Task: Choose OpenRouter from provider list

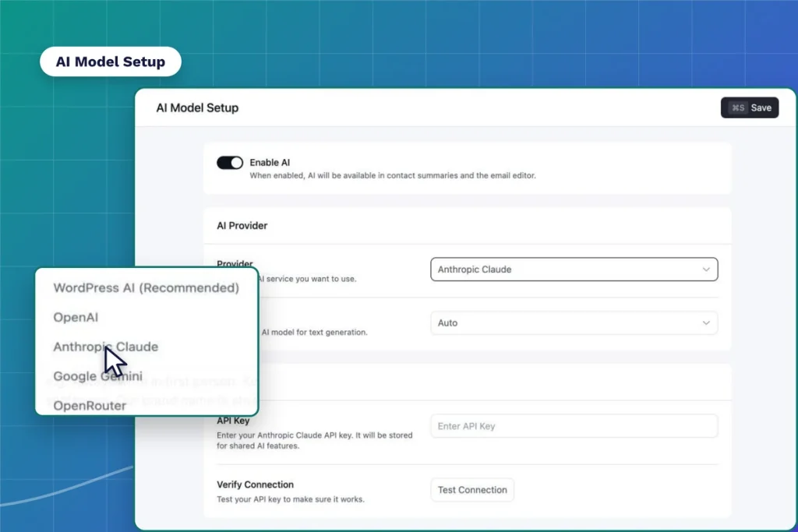Action: coord(90,406)
